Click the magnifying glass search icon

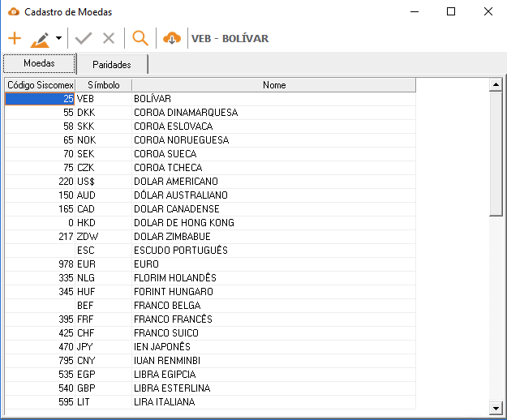140,38
